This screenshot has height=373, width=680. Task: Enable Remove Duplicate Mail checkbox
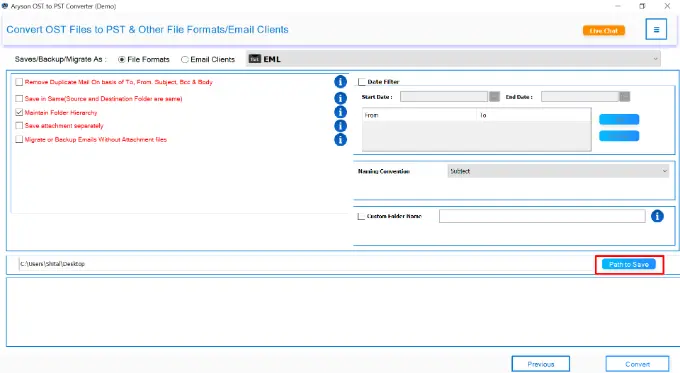tap(19, 82)
